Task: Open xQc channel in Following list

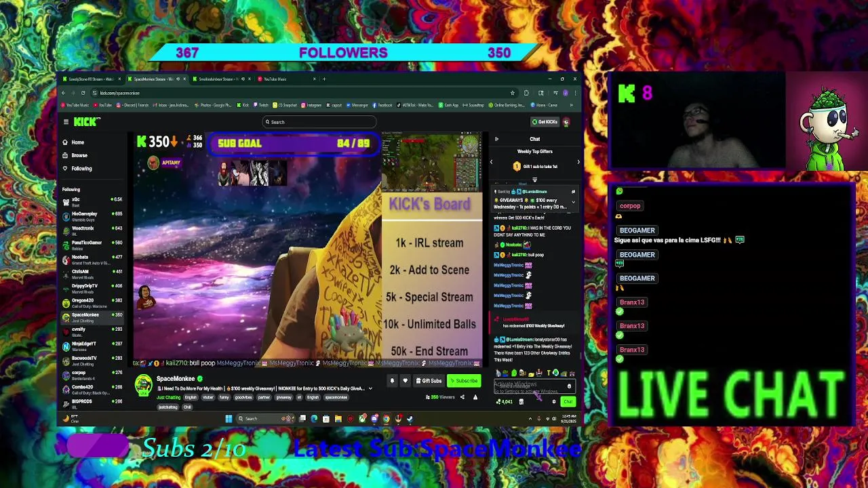Action: point(92,201)
